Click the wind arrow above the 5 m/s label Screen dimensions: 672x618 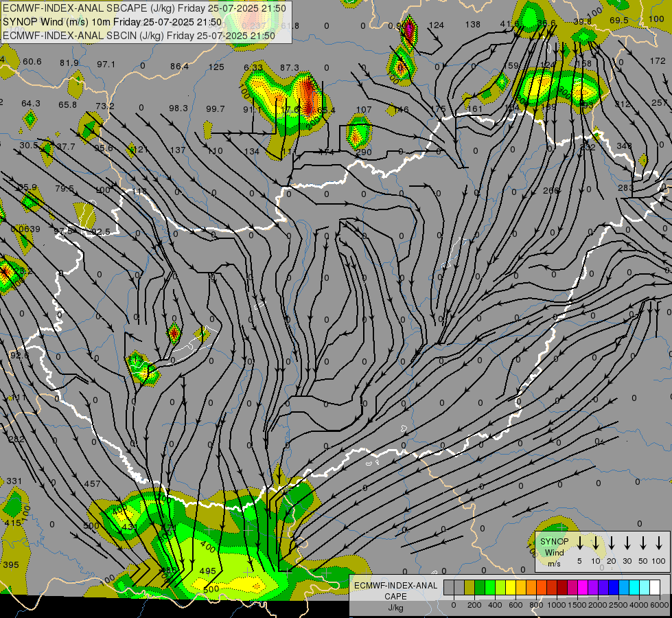coord(580,543)
